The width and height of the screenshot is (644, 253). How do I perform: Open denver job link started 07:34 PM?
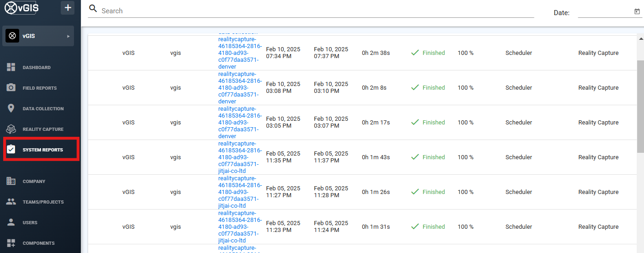[x=240, y=53]
